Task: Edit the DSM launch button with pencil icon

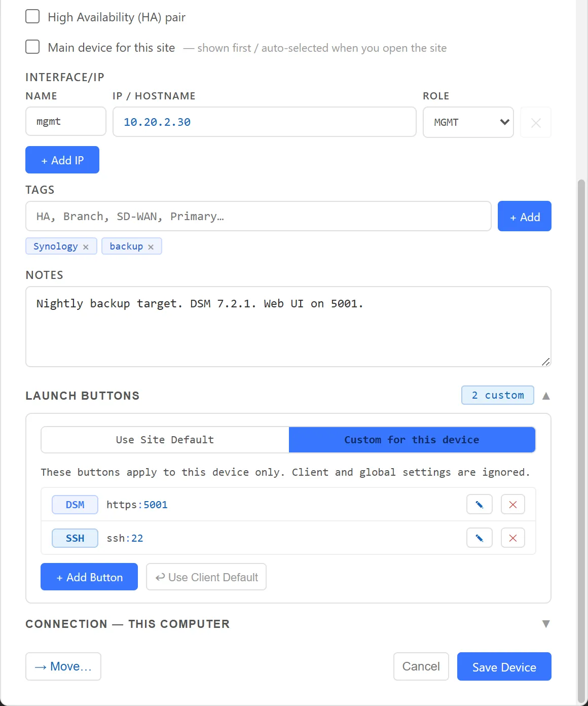Action: click(479, 505)
